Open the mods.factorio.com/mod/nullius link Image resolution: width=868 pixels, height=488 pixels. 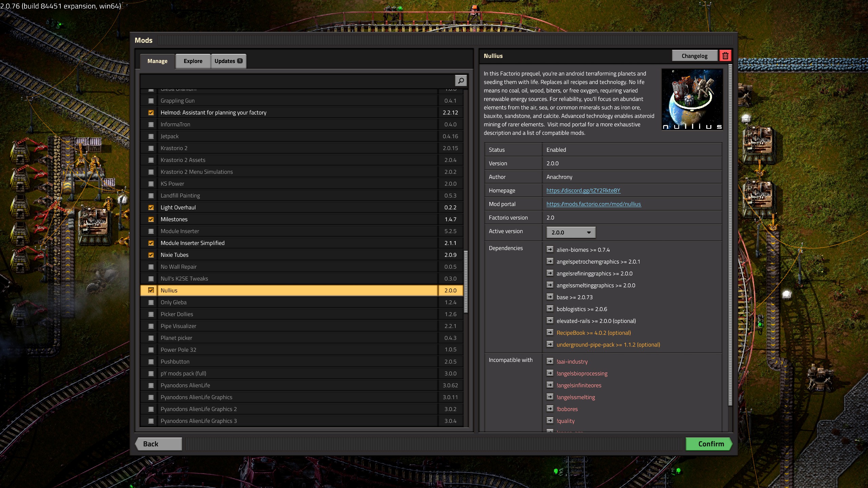coord(593,204)
